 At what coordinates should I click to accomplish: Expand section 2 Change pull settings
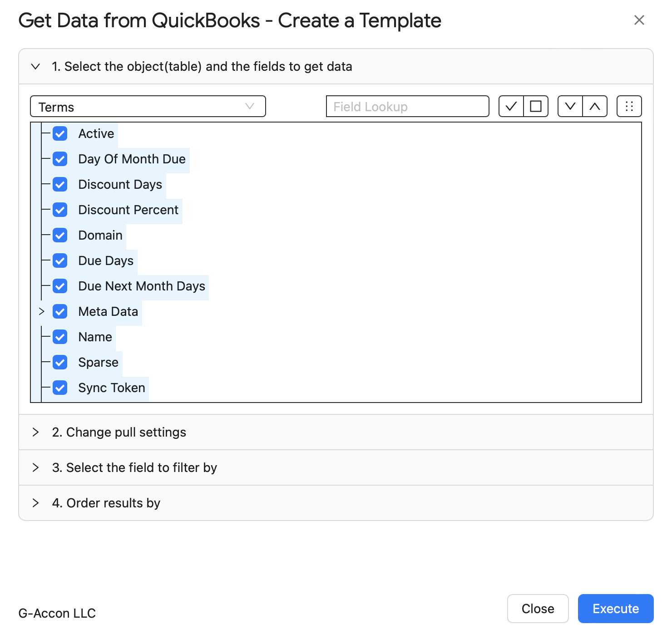[x=336, y=432]
